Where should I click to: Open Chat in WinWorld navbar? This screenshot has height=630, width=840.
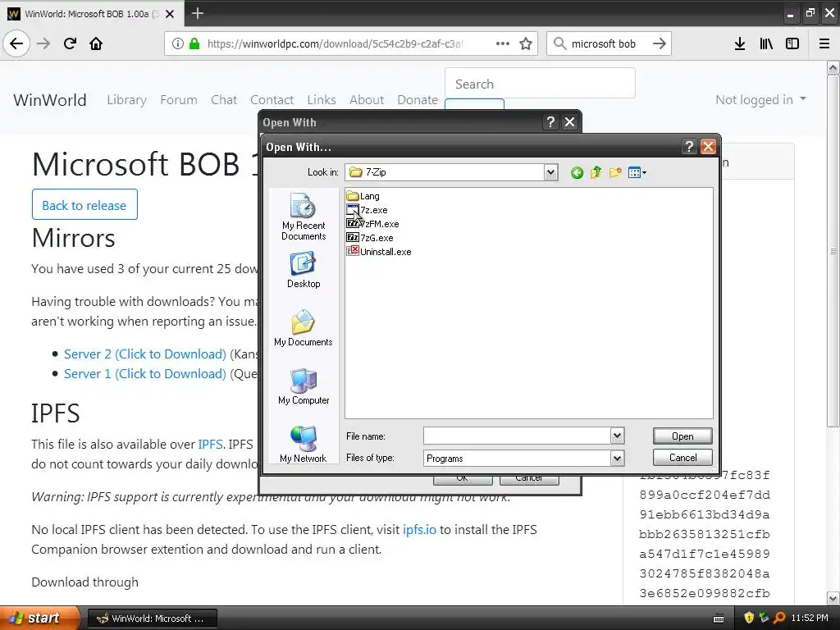[223, 99]
